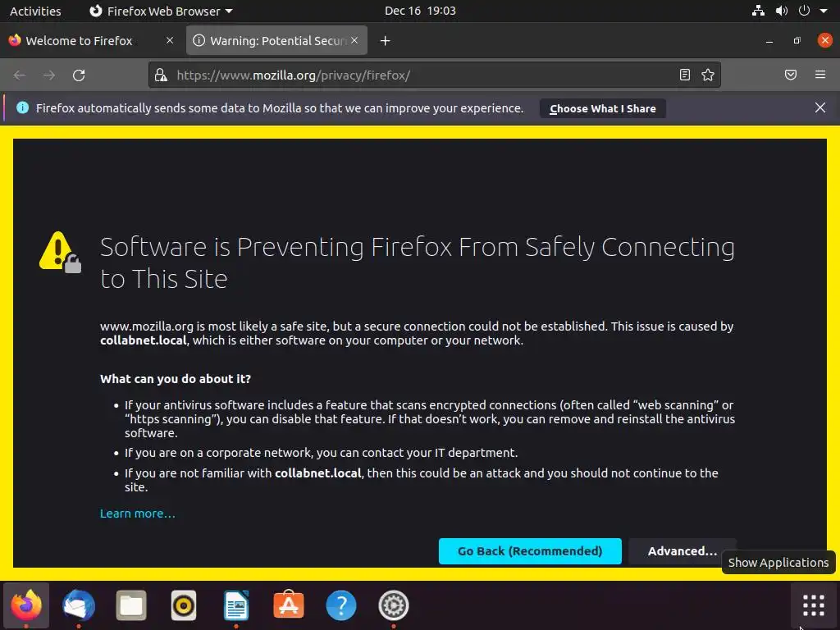Launch Firefox from the dock
The height and width of the screenshot is (630, 840).
25,605
